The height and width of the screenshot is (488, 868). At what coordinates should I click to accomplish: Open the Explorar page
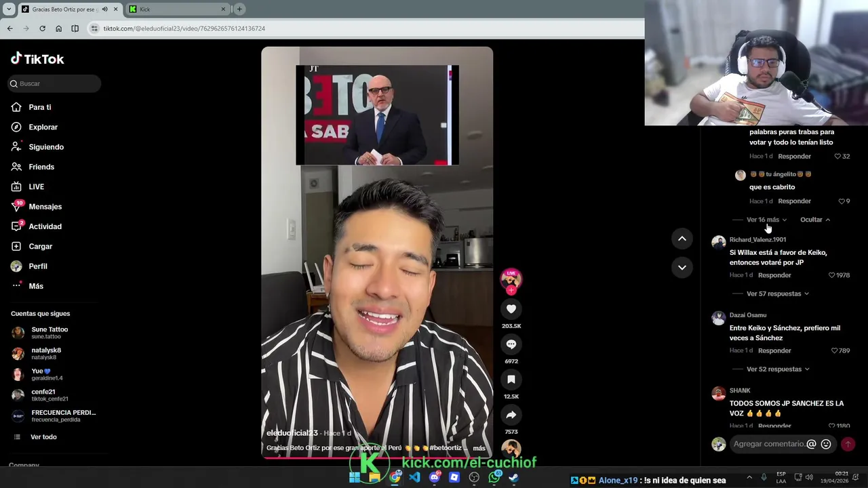click(x=35, y=127)
